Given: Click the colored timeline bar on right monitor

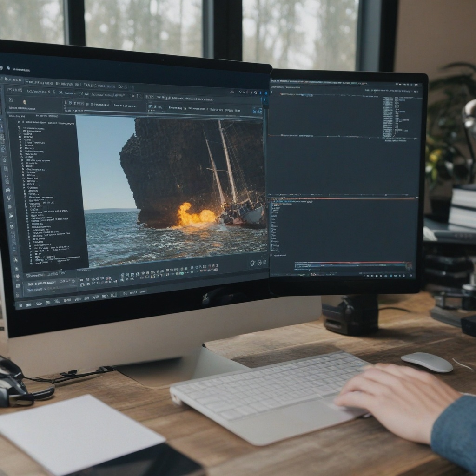Looking at the screenshot, I should 354,265.
